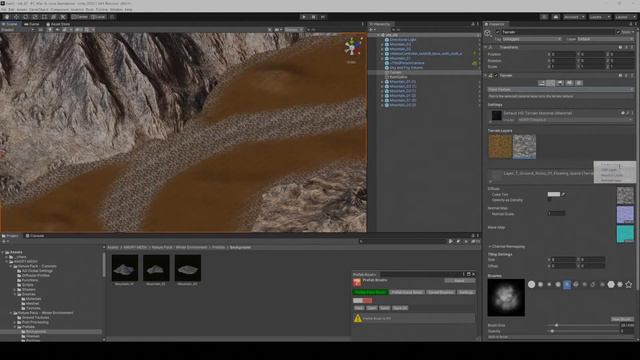This screenshot has width=640, height=360.
Task: Select the Hand tool in the toolbar
Action: [7, 17]
